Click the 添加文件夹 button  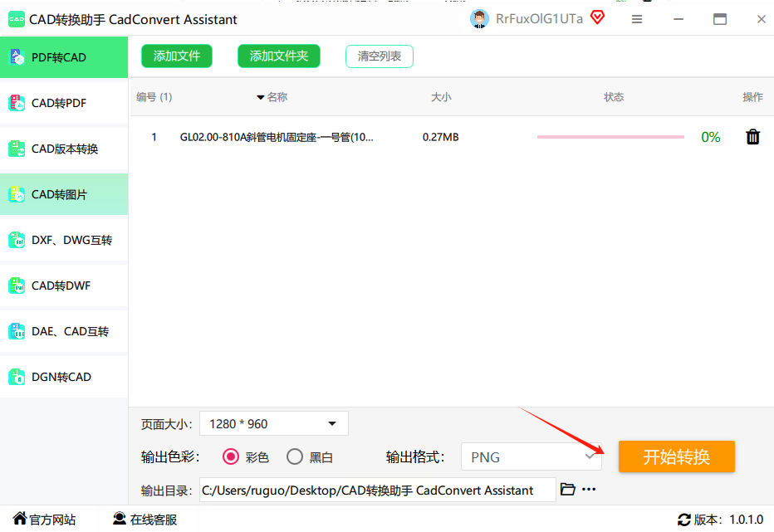(279, 56)
